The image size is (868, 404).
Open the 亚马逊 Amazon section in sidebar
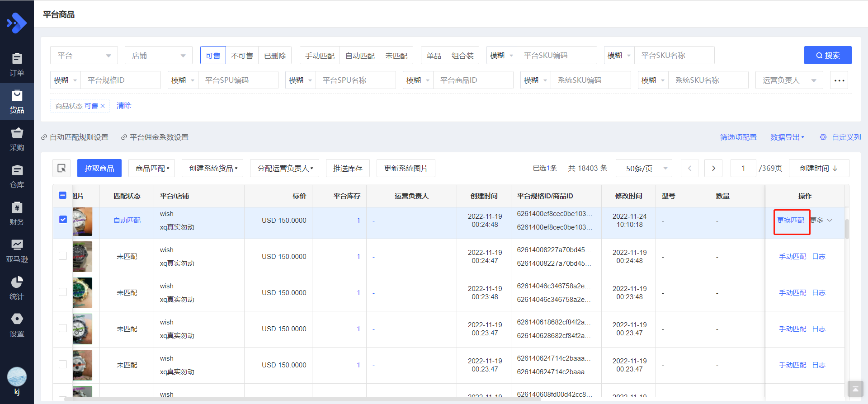pyautogui.click(x=17, y=251)
